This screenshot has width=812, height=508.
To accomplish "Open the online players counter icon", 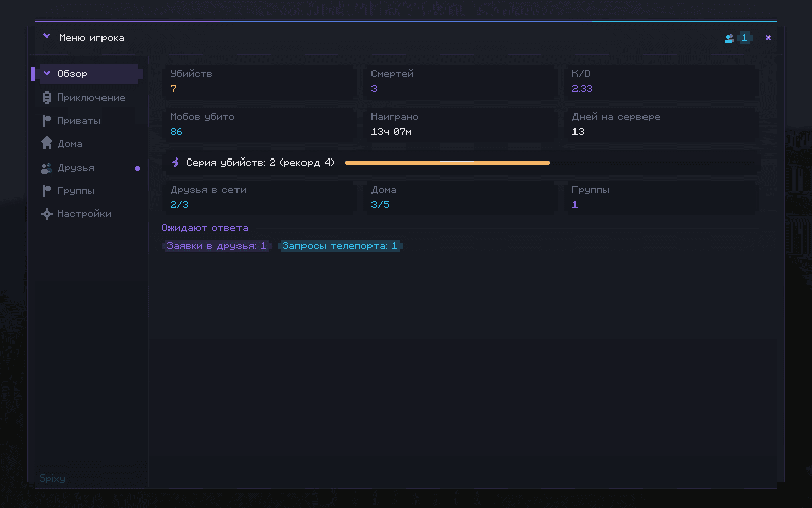I will [729, 38].
